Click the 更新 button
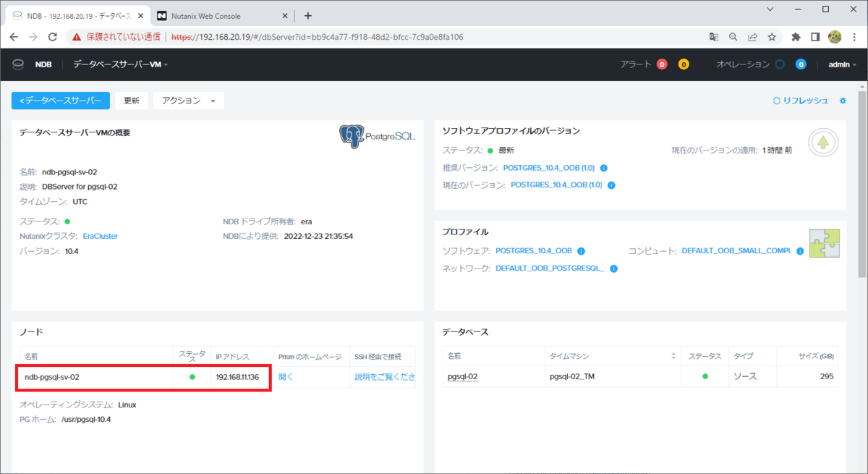The height and width of the screenshot is (474, 868). (x=132, y=101)
